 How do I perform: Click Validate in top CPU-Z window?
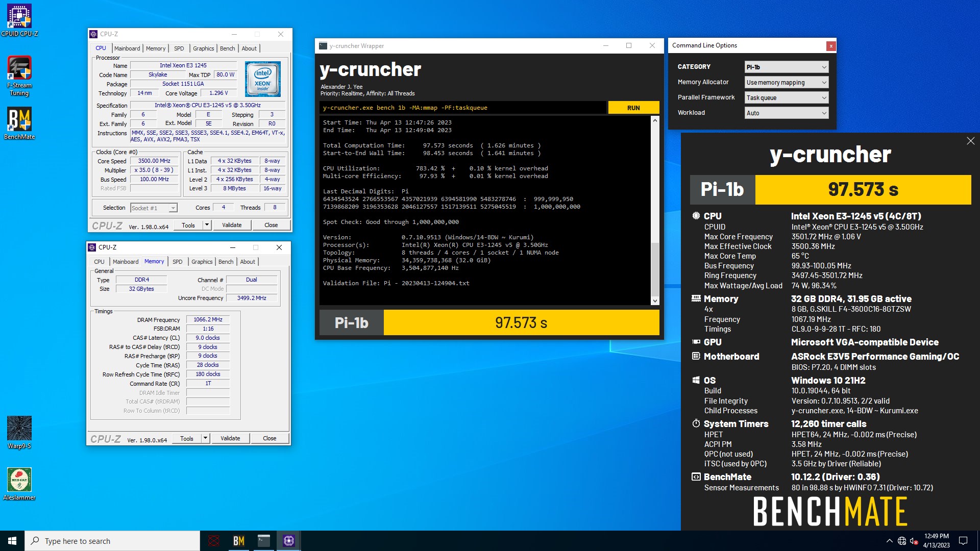click(232, 225)
